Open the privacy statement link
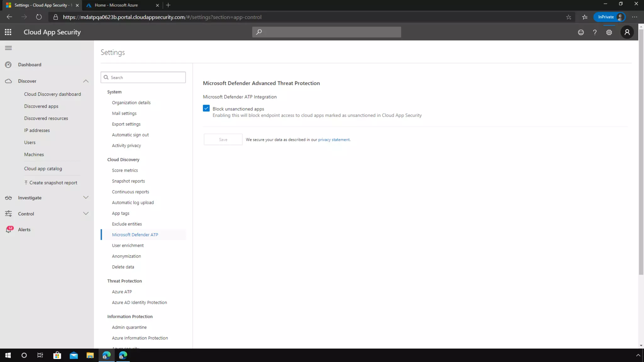Image resolution: width=644 pixels, height=362 pixels. 334,140
